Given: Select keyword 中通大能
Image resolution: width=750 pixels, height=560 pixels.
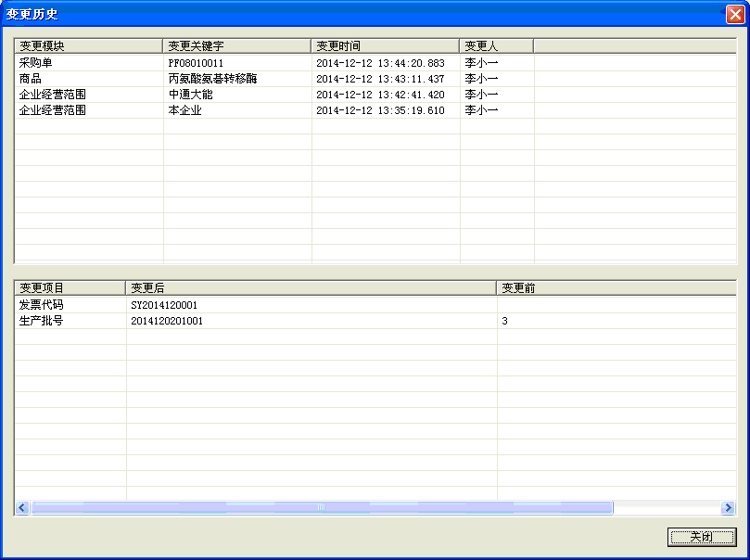Looking at the screenshot, I should coord(190,95).
